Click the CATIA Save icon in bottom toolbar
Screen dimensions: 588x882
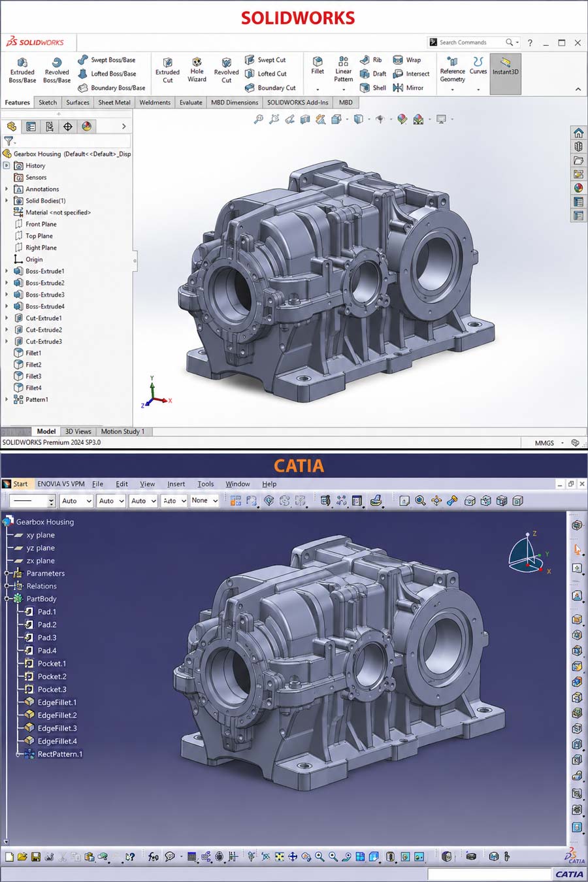click(36, 857)
